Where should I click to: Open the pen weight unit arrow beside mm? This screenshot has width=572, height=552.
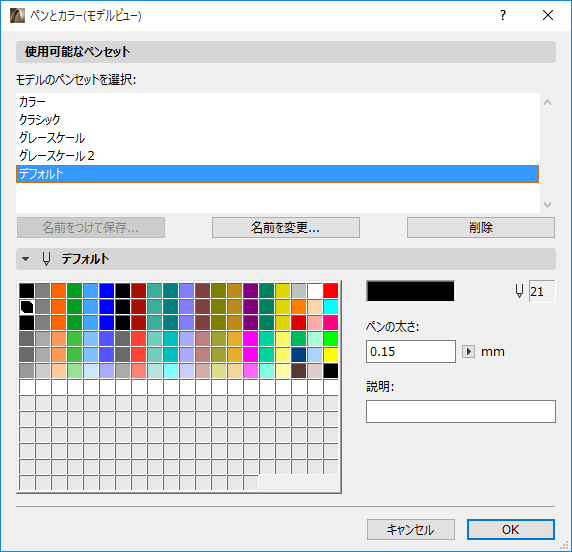point(468,352)
